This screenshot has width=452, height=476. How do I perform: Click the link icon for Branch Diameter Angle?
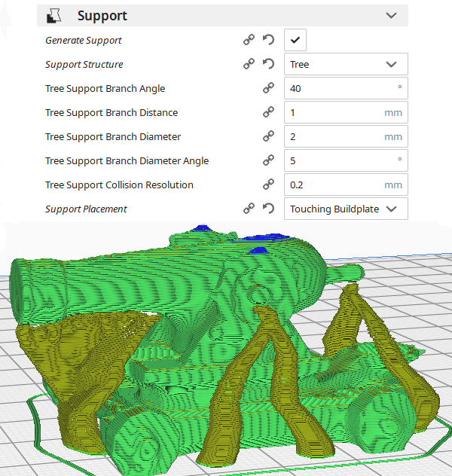(268, 160)
